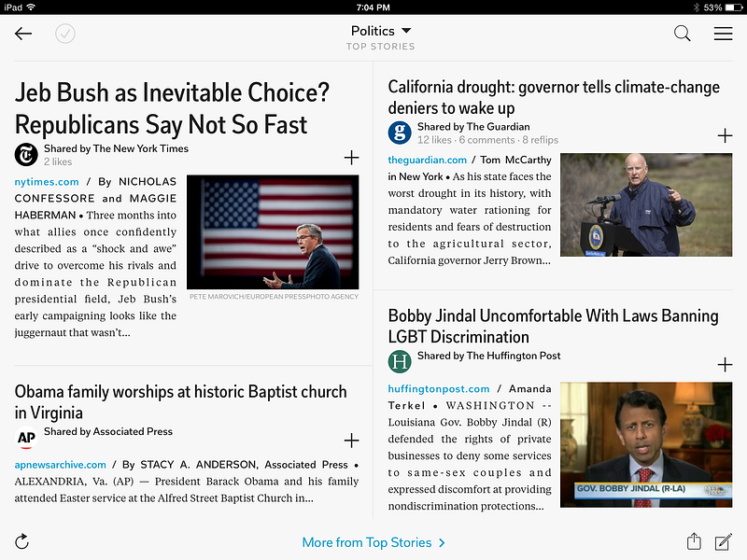Tap the Wi-Fi icon in status bar

31,7
